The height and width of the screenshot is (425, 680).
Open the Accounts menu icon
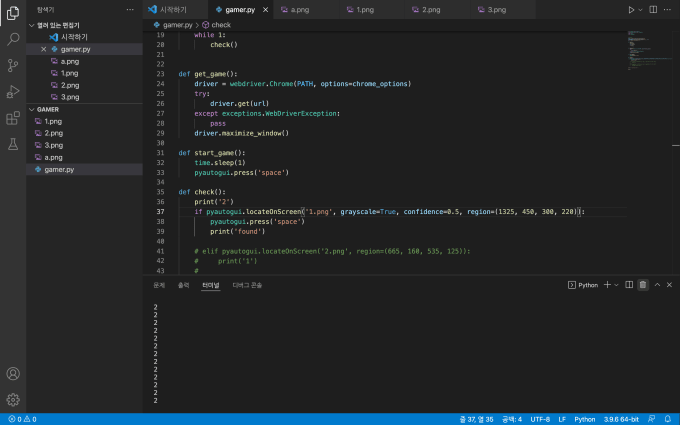[13, 373]
